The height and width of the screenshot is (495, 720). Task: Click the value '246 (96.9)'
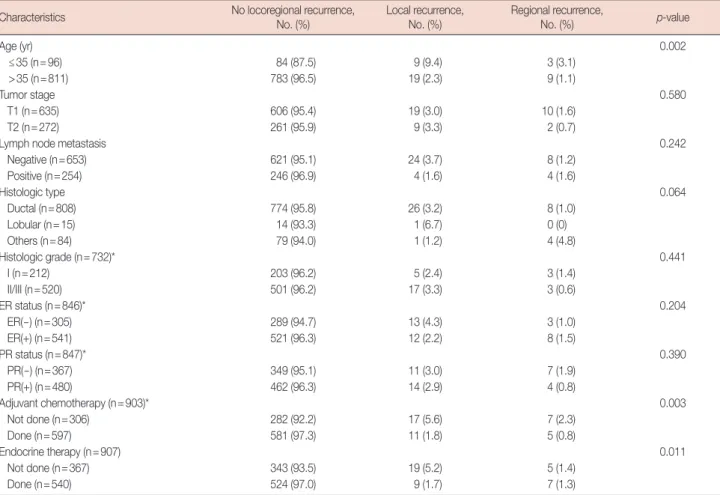(293, 176)
